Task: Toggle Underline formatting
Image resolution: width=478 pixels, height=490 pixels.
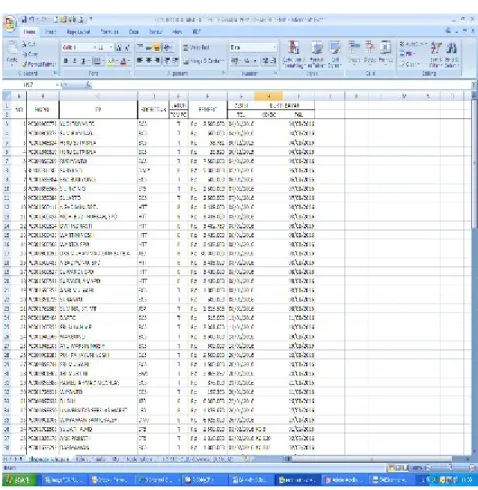Action: [x=84, y=61]
